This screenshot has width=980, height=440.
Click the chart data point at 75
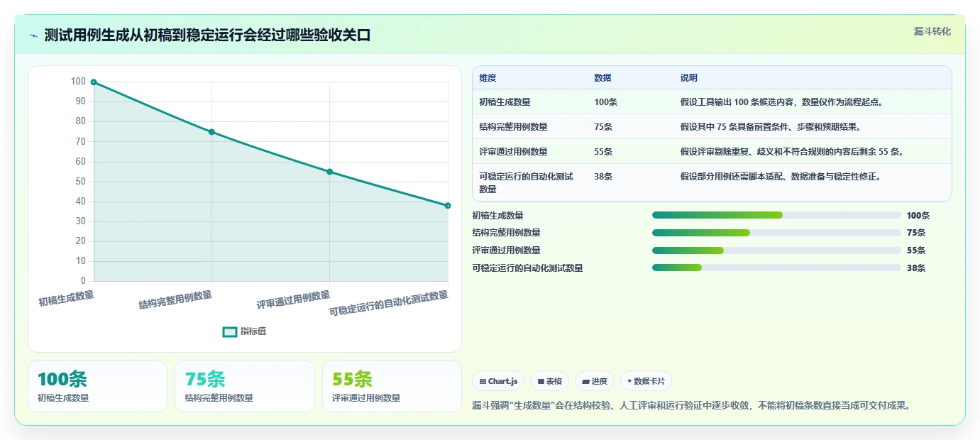pos(211,132)
